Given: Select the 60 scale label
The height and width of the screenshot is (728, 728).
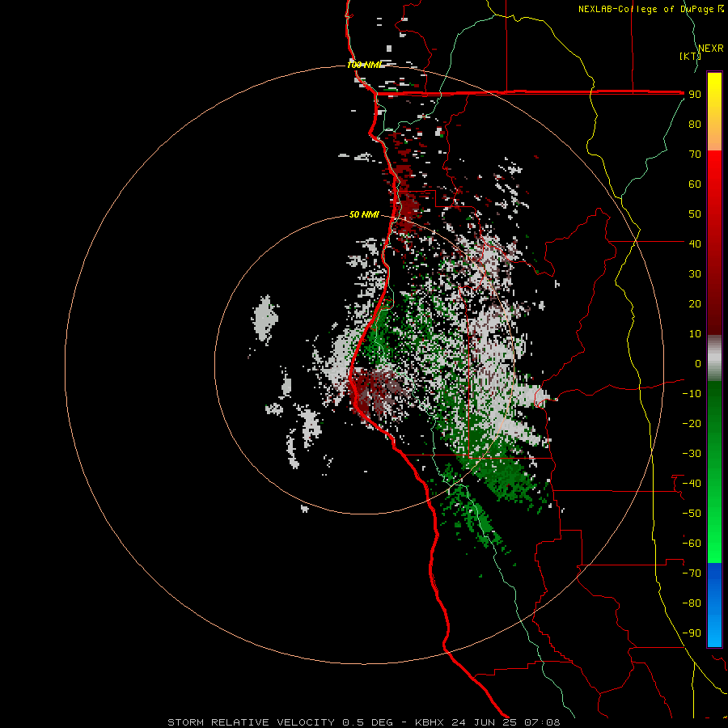Looking at the screenshot, I should 695,184.
